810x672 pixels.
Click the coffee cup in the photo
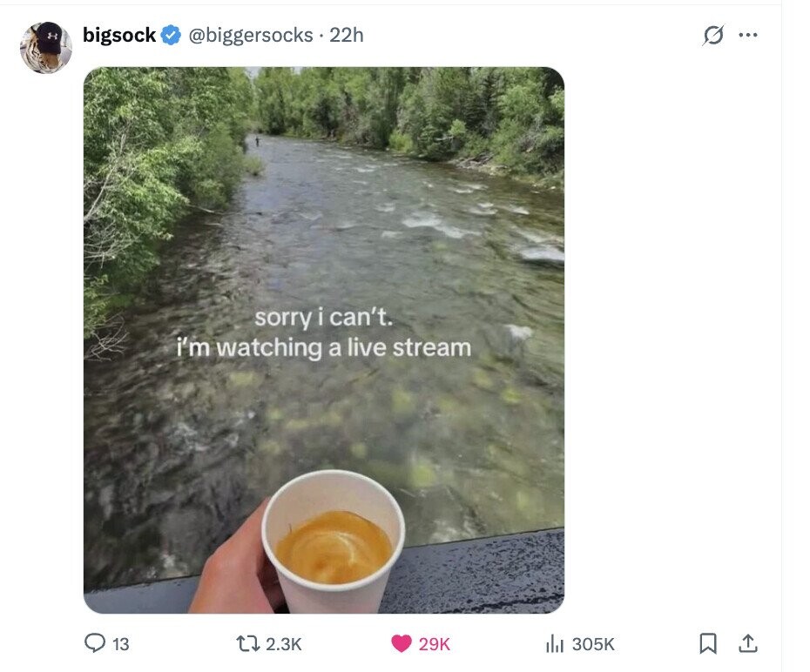pos(333,541)
